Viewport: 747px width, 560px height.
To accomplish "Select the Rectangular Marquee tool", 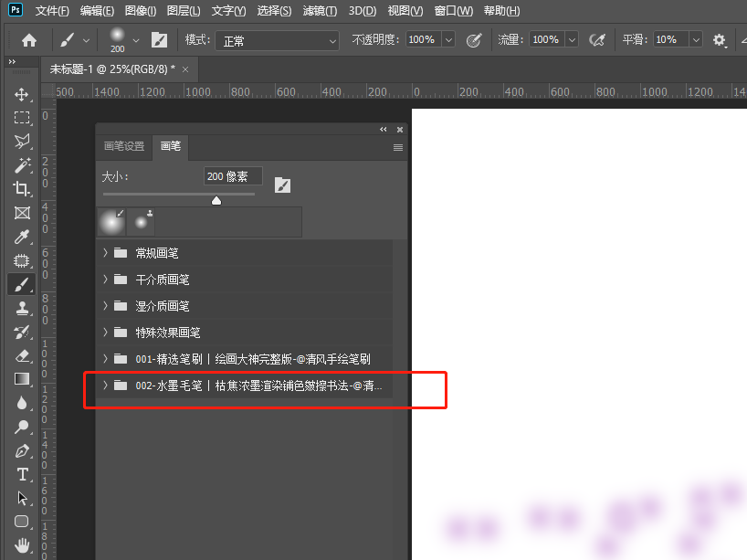I will (21, 118).
